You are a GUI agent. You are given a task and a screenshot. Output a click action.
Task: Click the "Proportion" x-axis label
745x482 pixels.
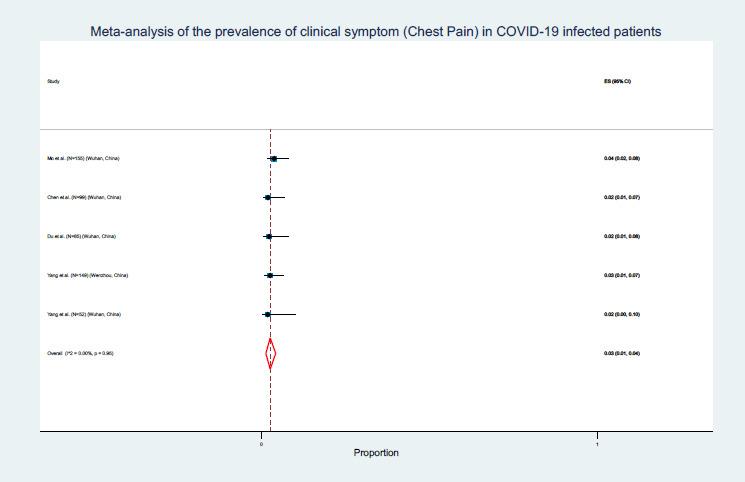coord(376,453)
